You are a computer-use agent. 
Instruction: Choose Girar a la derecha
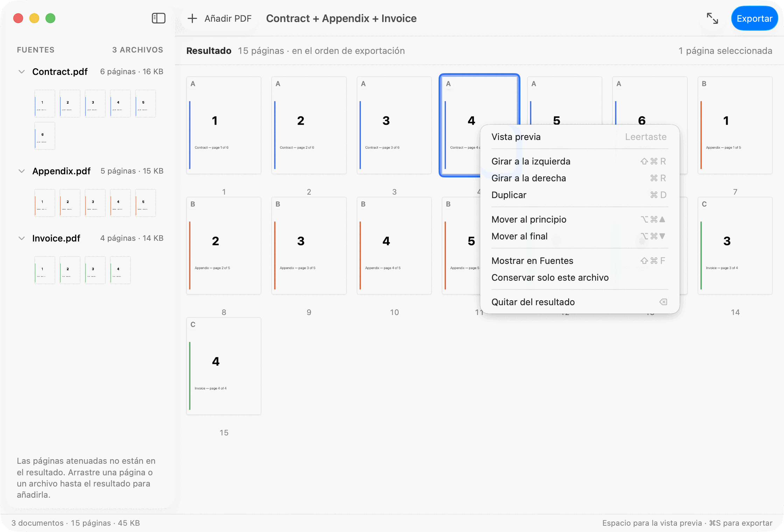click(x=580, y=178)
